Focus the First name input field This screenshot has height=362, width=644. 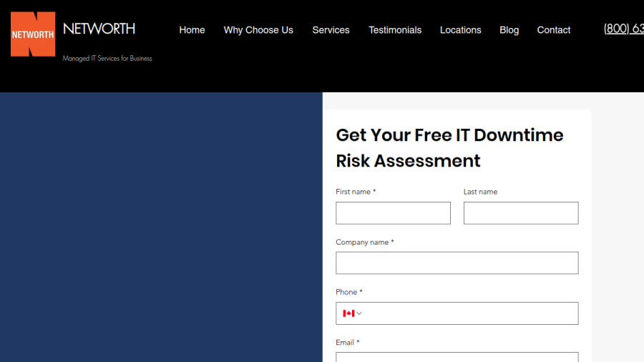(x=393, y=213)
